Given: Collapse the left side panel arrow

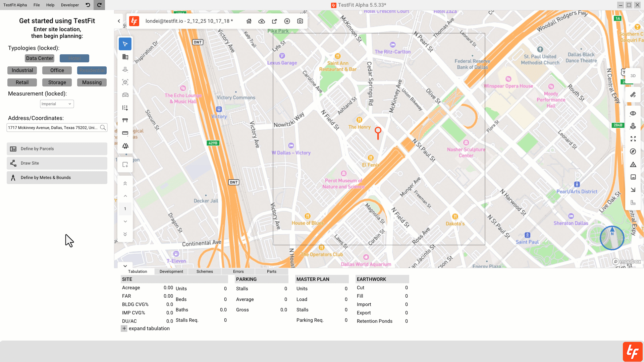Looking at the screenshot, I should (119, 21).
